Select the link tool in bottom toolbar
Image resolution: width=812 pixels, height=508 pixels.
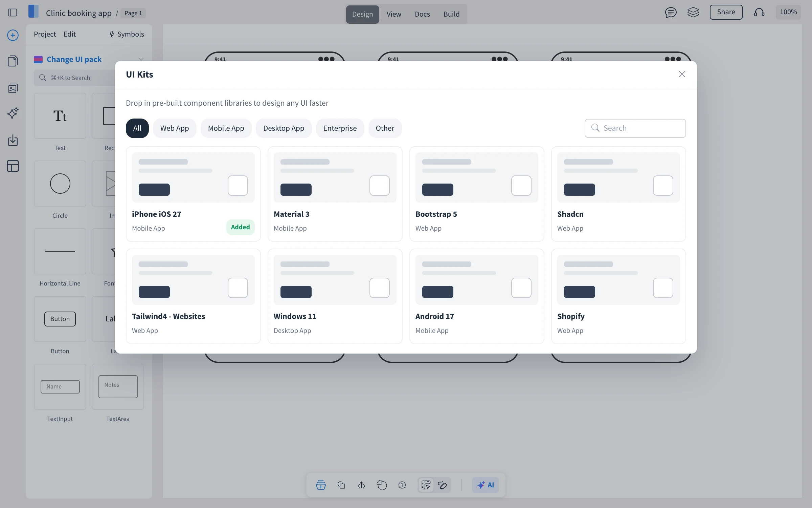pyautogui.click(x=443, y=485)
